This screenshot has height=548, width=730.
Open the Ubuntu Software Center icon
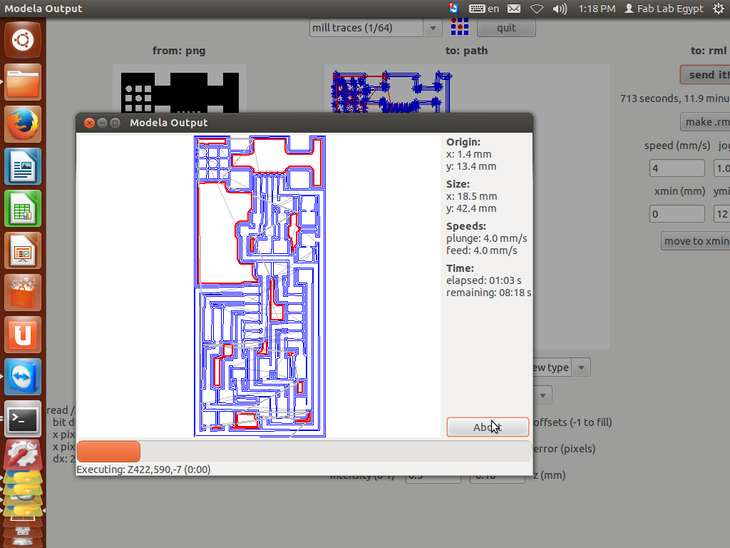point(22,292)
